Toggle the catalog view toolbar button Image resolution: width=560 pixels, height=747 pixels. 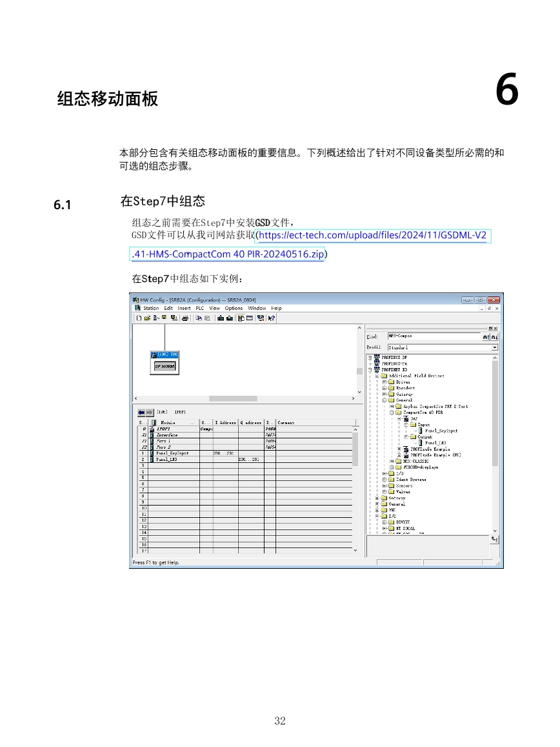pos(241,318)
